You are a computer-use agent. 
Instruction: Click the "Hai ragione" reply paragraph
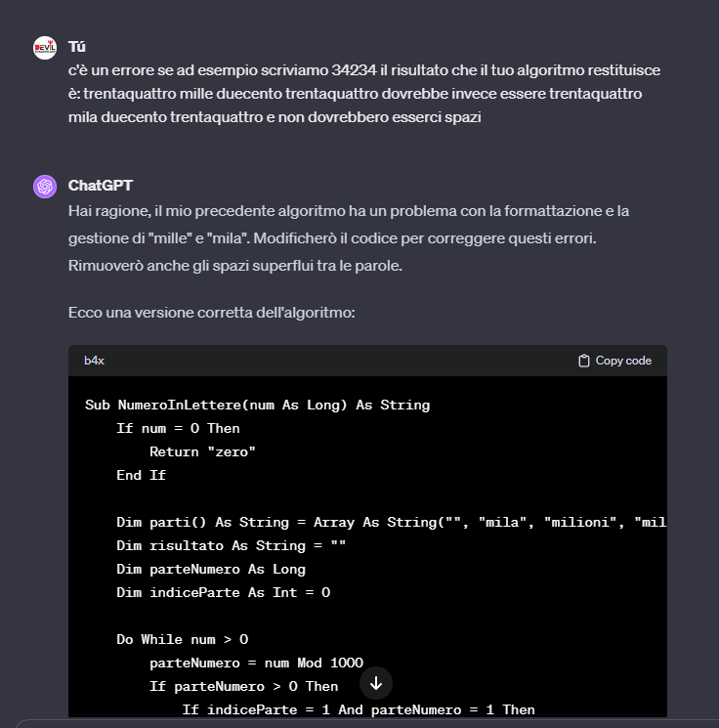[350, 237]
